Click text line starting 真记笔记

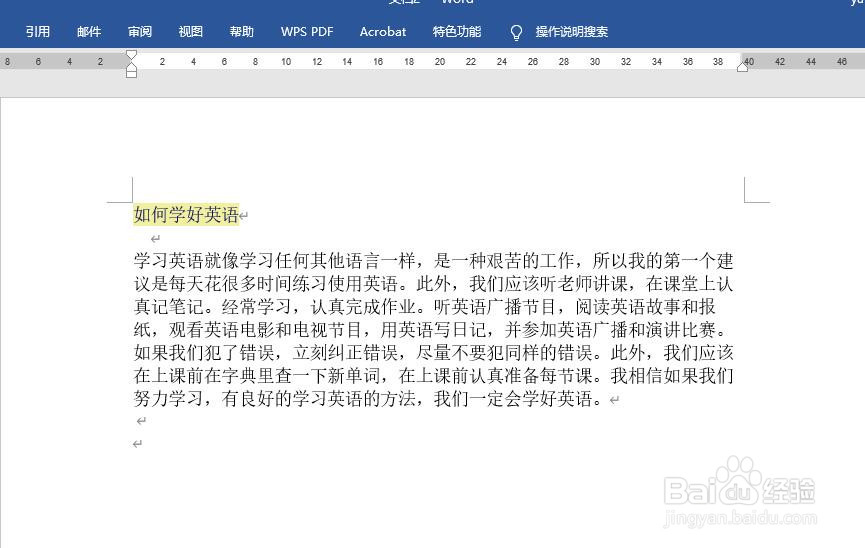coord(424,306)
